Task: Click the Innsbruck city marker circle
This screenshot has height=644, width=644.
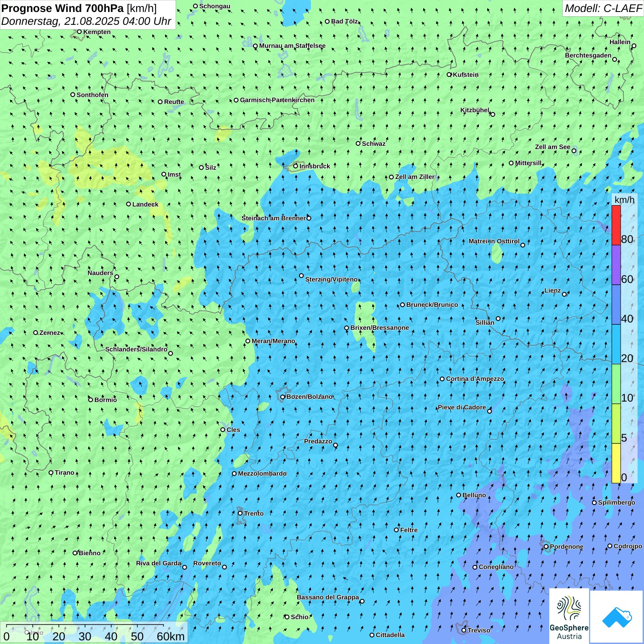Action: click(x=296, y=166)
